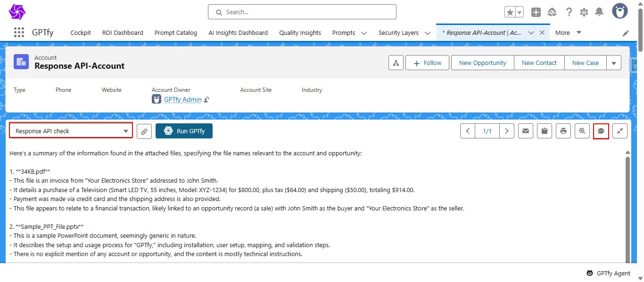
Task: Open the GPTfy Admin owner link
Action: [182, 99]
